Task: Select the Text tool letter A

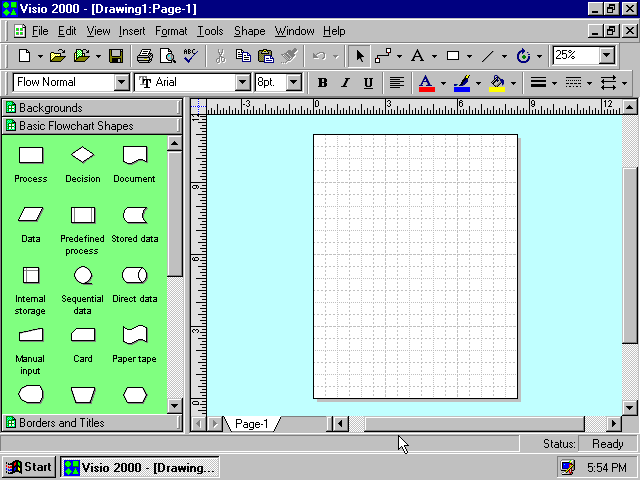Action: pos(417,56)
